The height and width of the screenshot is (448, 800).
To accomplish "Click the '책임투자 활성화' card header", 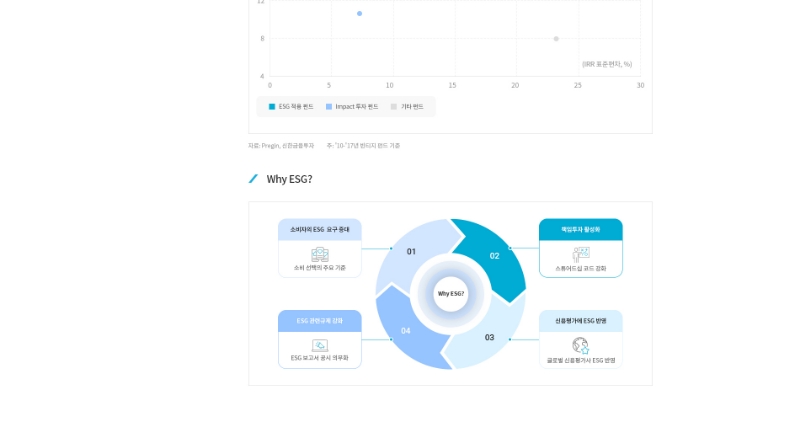I will [x=581, y=230].
